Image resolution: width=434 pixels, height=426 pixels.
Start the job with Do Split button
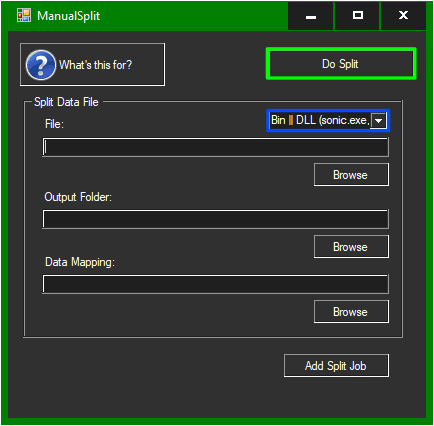pyautogui.click(x=341, y=64)
